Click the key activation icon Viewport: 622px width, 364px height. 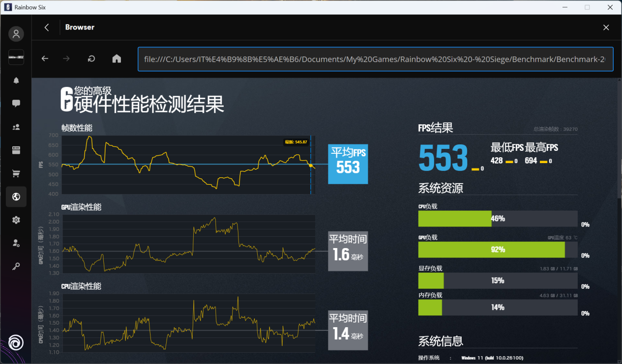tap(16, 266)
